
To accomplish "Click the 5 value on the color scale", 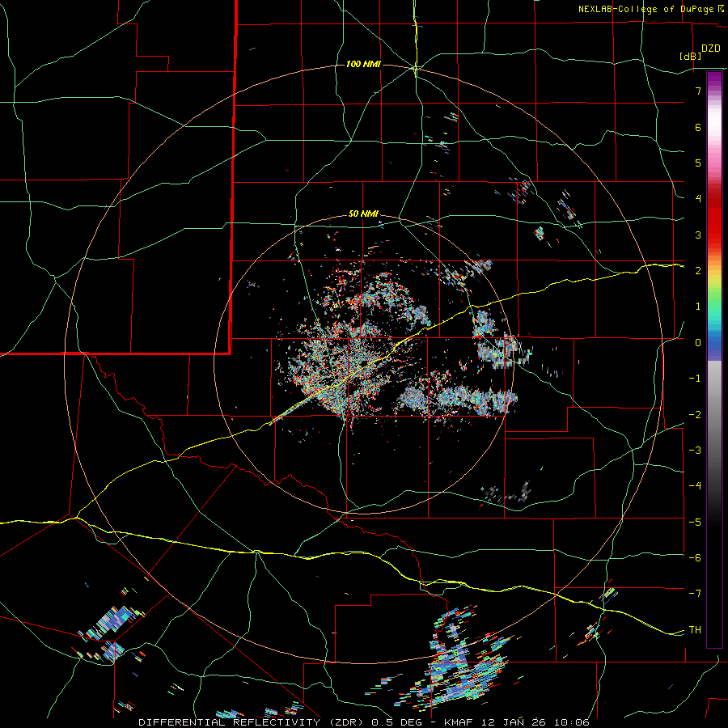I will coord(698,163).
